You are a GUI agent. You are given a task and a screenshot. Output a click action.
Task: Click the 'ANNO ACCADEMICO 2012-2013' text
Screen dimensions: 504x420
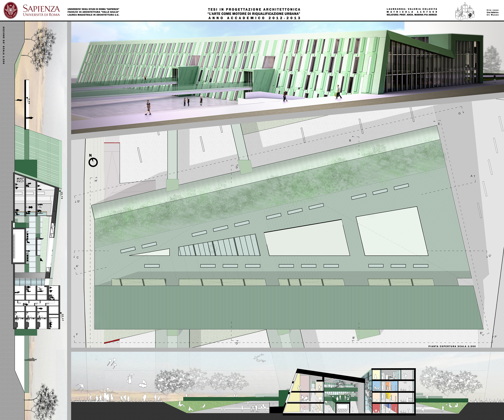tap(254, 18)
